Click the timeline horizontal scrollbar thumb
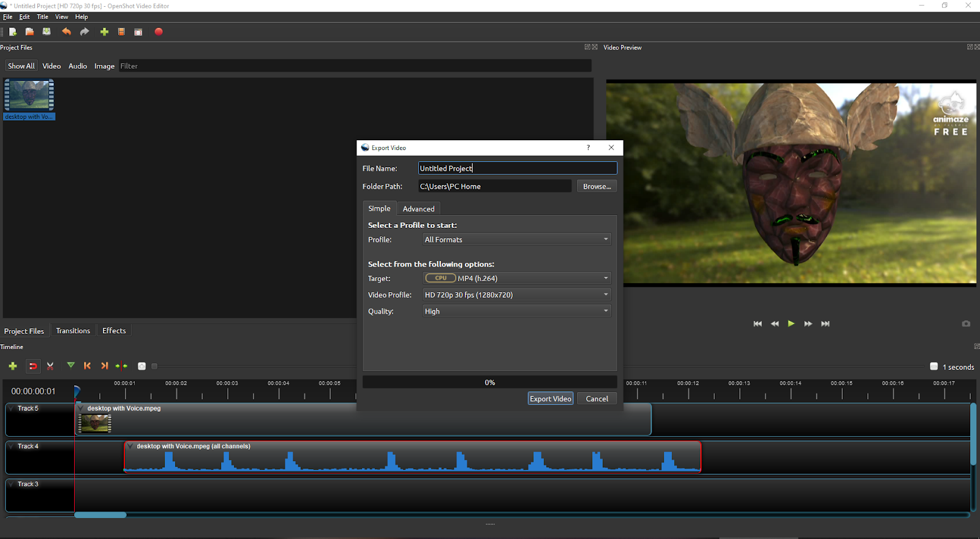The width and height of the screenshot is (980, 539). tap(100, 515)
